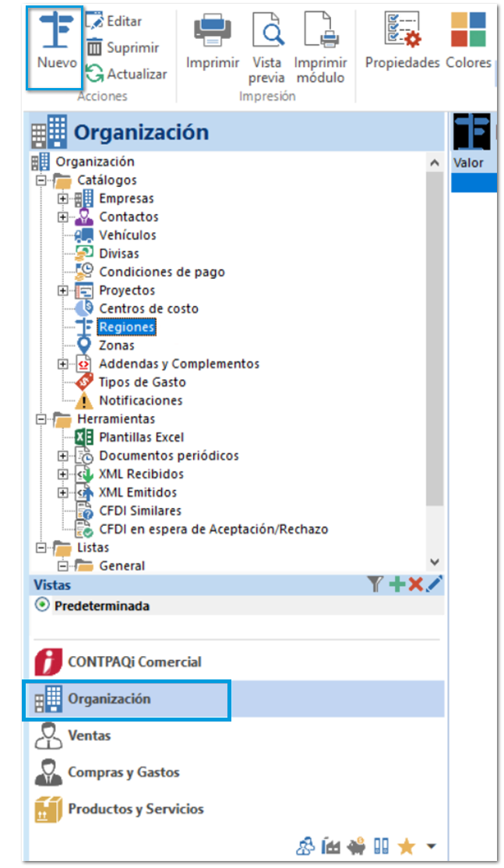
Task: Open Notificaciones with warning icon
Action: pos(140,400)
